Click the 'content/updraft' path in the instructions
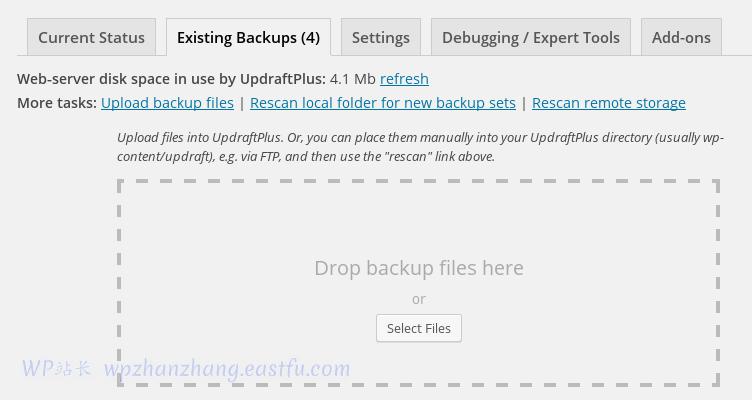This screenshot has width=752, height=400. pos(166,157)
